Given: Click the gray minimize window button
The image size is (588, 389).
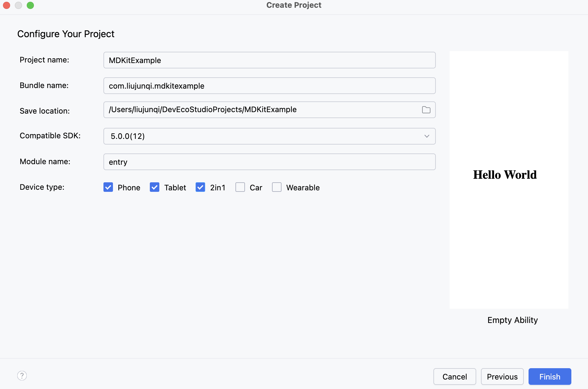Looking at the screenshot, I should (x=18, y=5).
